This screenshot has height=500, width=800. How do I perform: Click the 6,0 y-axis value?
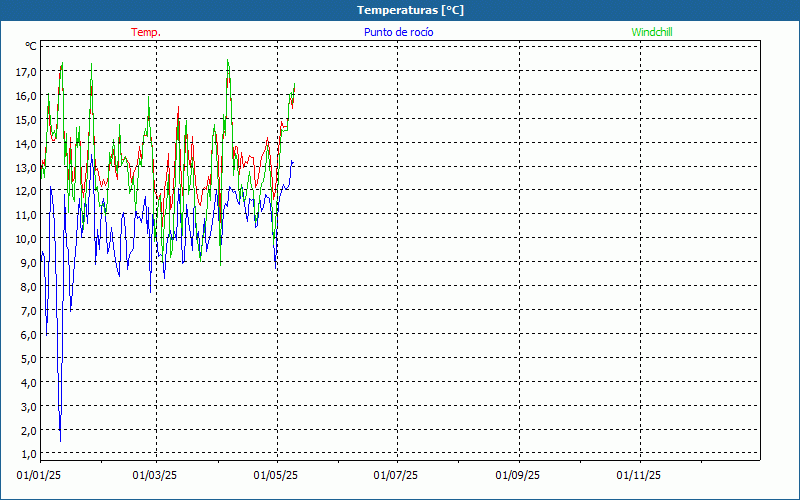tap(28, 335)
